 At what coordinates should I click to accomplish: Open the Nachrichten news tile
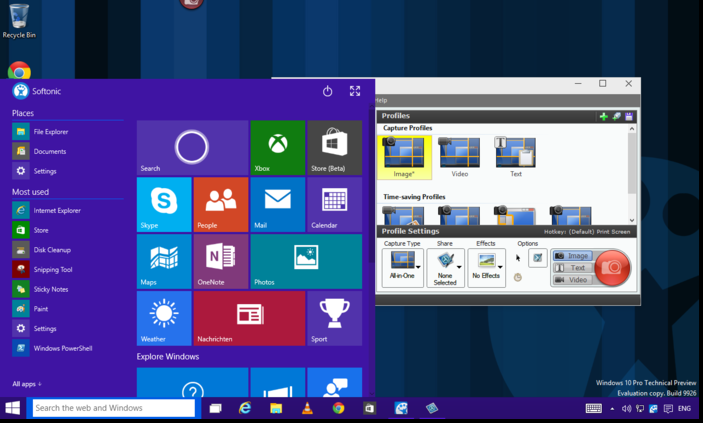(249, 318)
